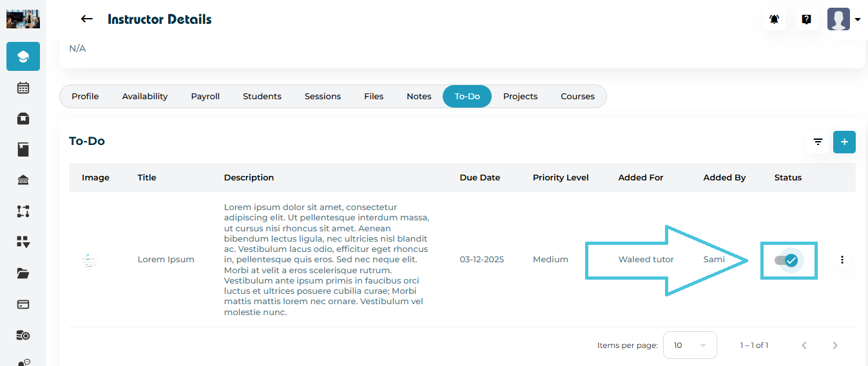Open the three-dot menu for Lorem Ipsum row

pos(842,260)
